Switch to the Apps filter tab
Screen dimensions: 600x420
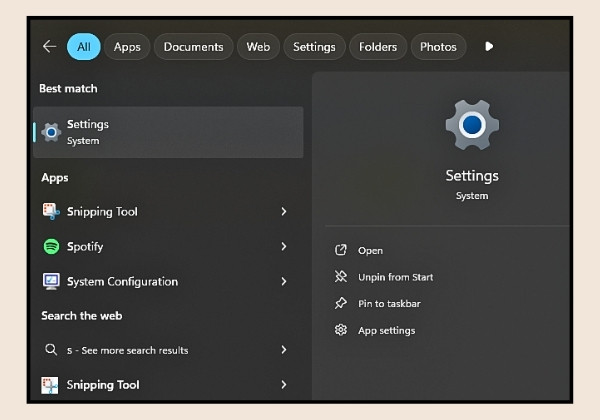pyautogui.click(x=127, y=47)
